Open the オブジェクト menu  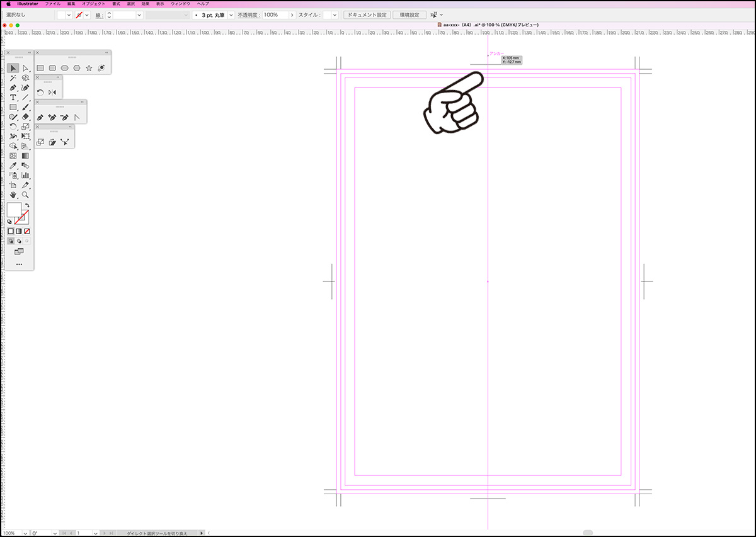coord(93,4)
